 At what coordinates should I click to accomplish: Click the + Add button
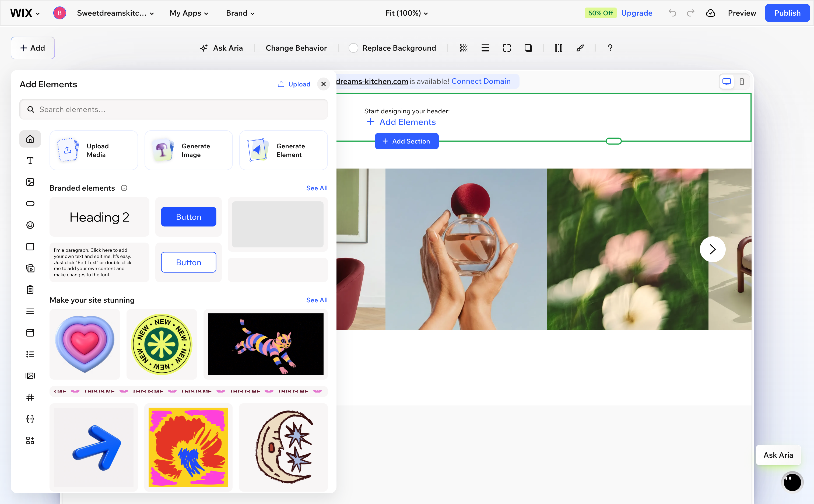click(33, 48)
